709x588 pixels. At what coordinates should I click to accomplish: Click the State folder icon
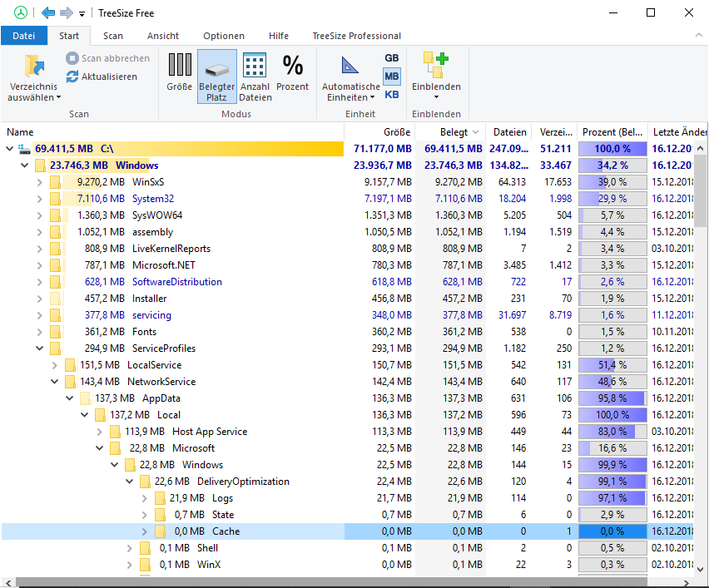pyautogui.click(x=160, y=515)
